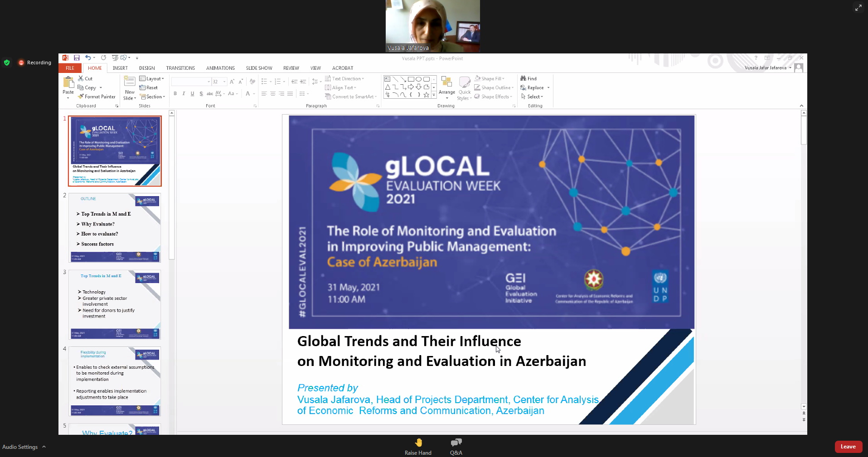
Task: Open the Layout dropdown
Action: (152, 78)
